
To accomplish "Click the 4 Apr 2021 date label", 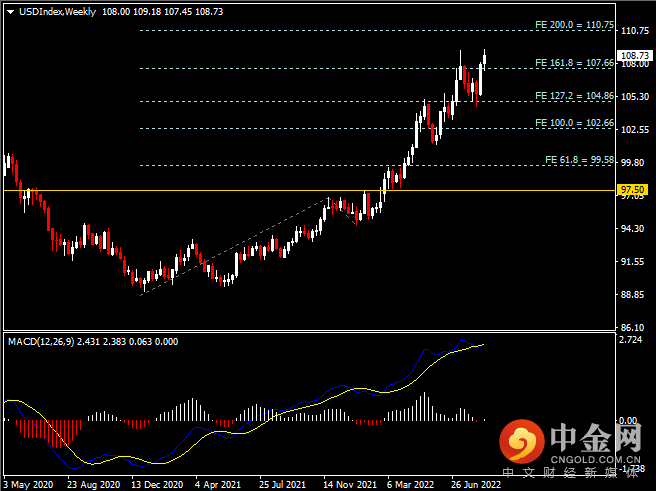I will click(x=218, y=485).
